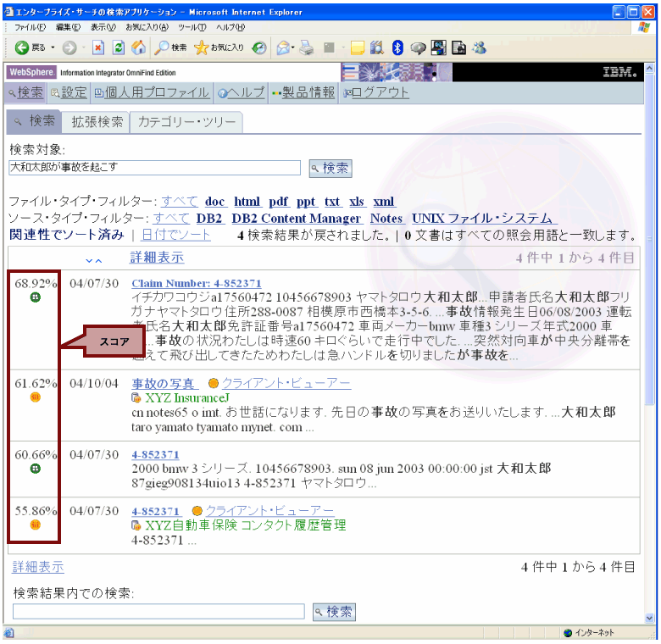The height and width of the screenshot is (644, 661).
Task: Click Notes database icon beside XYZ InsuranceJ
Action: point(136,397)
